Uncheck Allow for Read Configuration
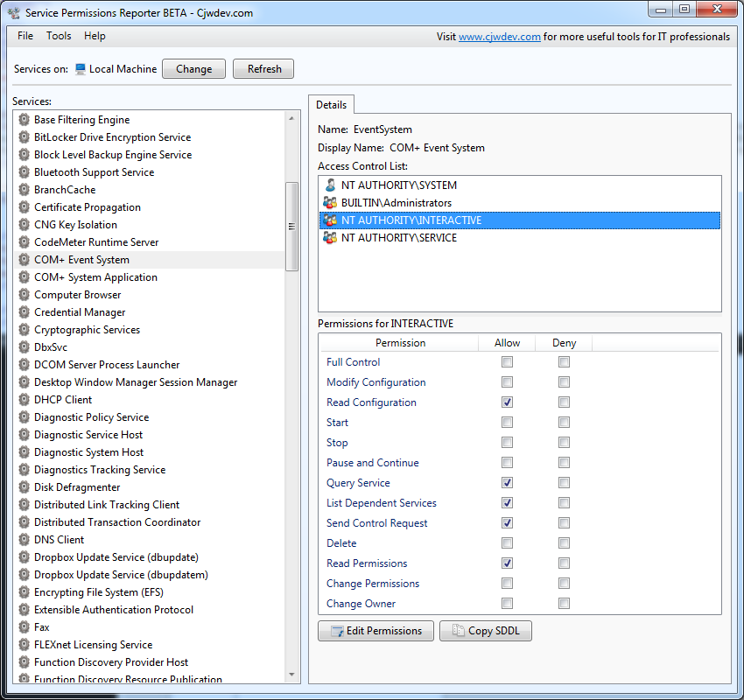The image size is (744, 700). click(508, 402)
